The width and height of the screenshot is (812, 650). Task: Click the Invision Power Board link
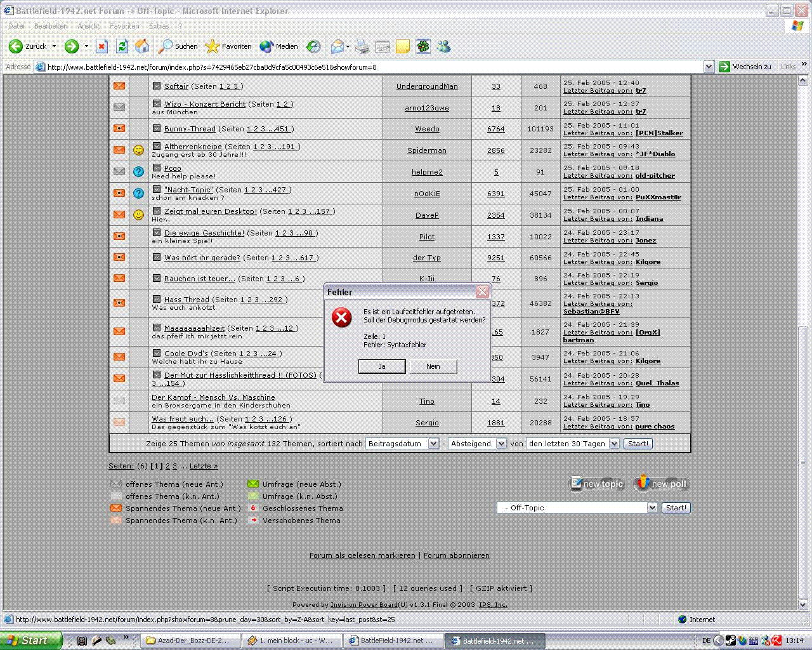[364, 605]
